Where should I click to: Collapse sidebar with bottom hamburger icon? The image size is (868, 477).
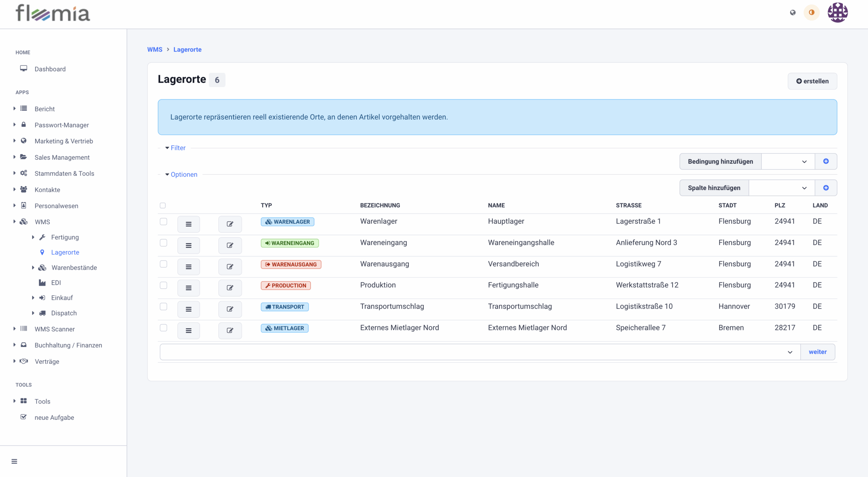point(14,461)
